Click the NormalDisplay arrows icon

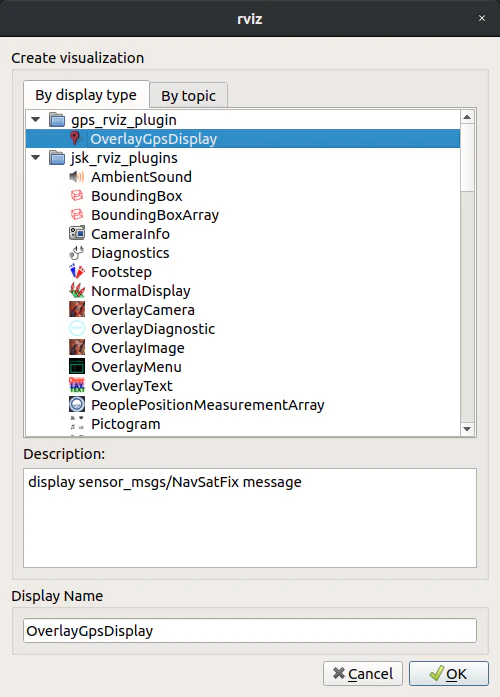click(77, 291)
